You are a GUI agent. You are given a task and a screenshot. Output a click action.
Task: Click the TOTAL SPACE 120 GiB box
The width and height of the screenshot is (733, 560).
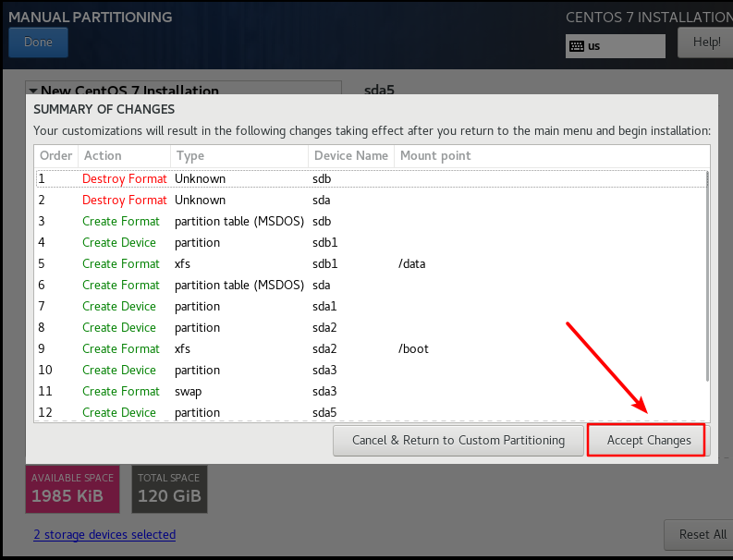169,489
